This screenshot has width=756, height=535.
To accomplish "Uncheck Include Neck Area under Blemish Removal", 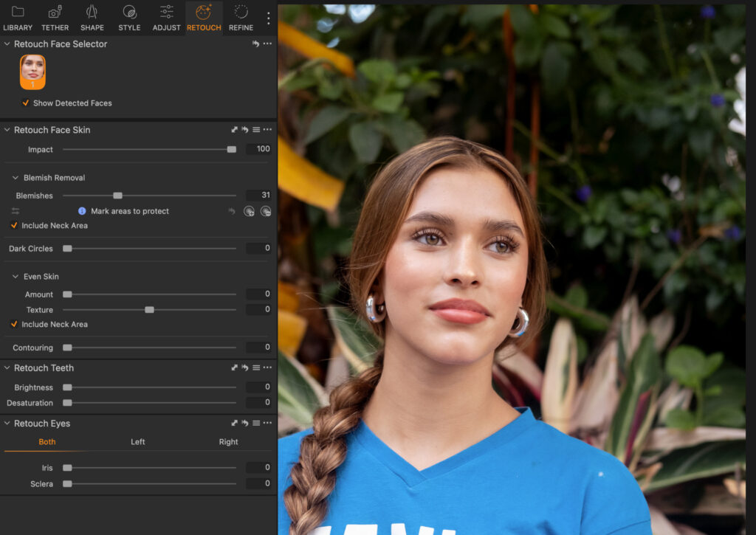I will tap(13, 225).
